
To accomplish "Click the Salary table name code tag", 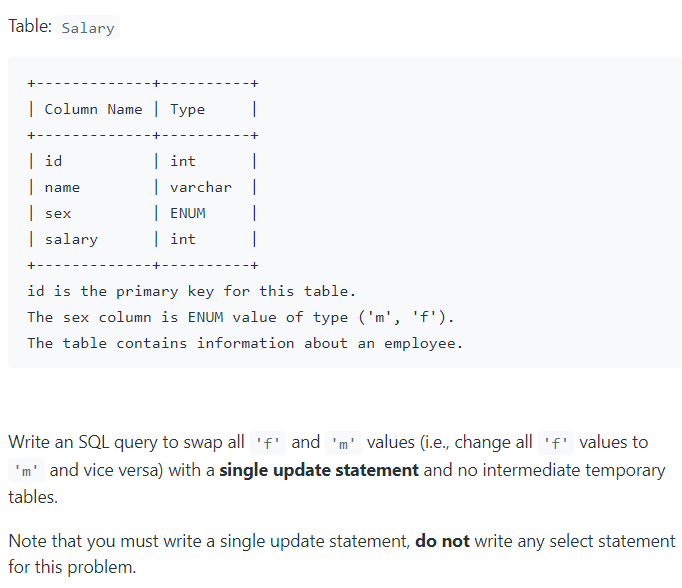I will coord(88,28).
